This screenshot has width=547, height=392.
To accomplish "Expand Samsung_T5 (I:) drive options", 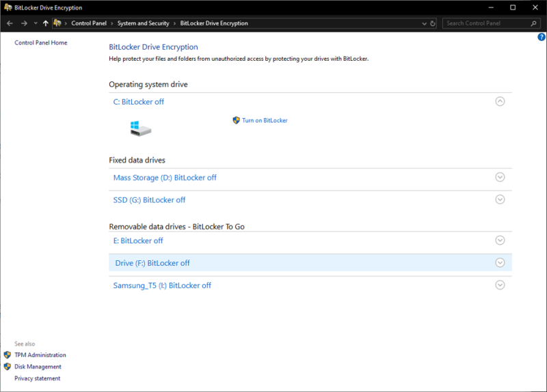I will (x=500, y=285).
